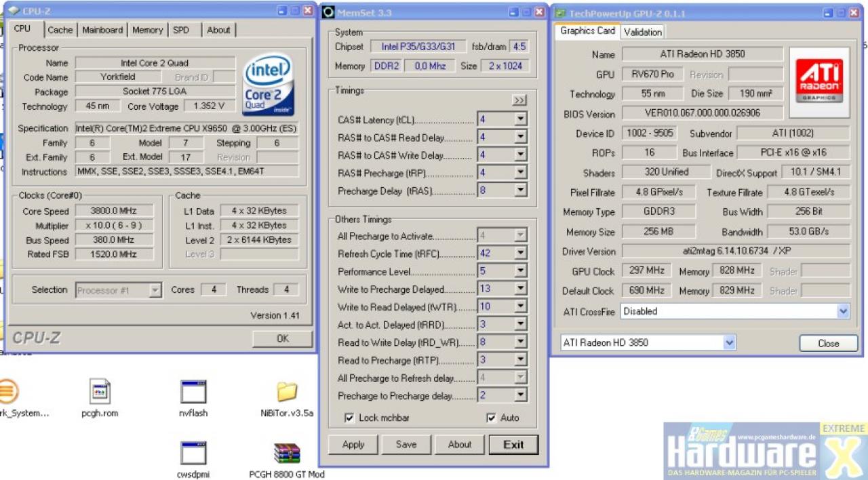
Task: Click the CPU-Z Core Speed 3800.0 MHz field
Action: pyautogui.click(x=114, y=211)
